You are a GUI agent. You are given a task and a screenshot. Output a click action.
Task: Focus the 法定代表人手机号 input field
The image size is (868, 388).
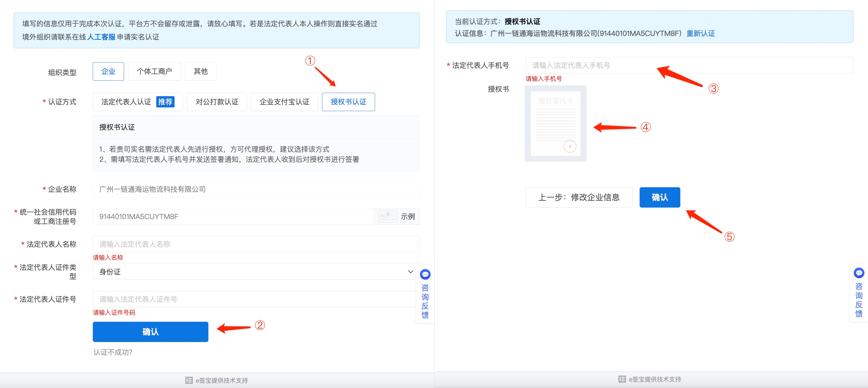(689, 65)
